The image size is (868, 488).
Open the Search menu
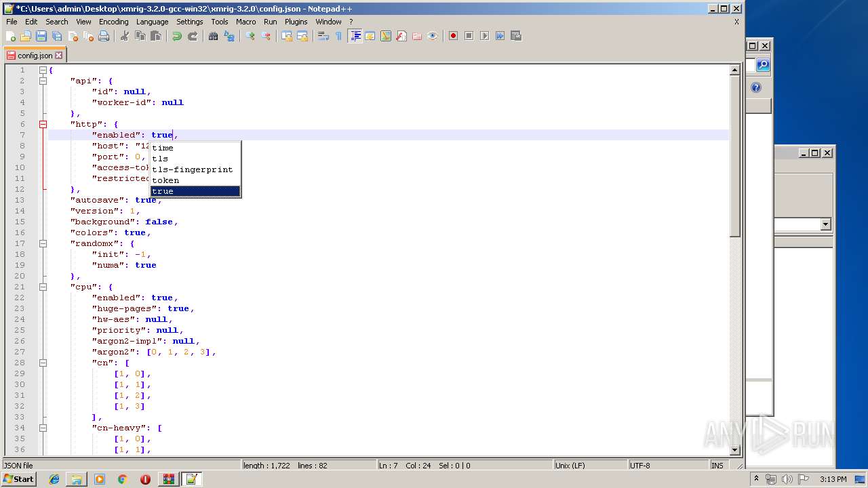pos(57,22)
